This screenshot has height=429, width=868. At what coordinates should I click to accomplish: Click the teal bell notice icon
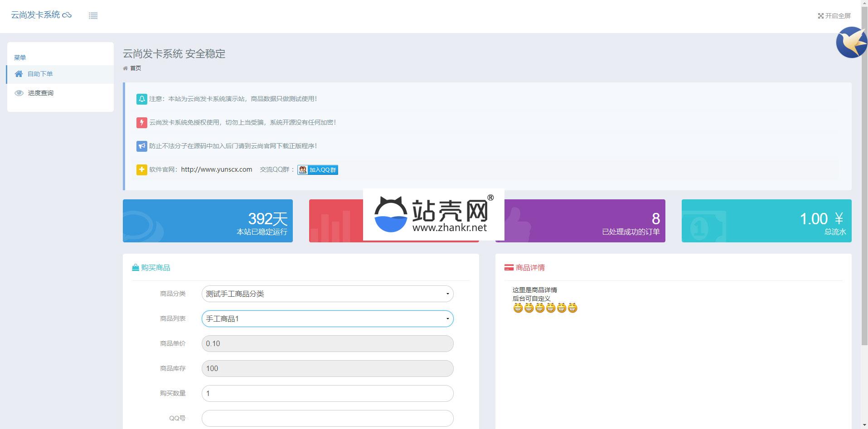[141, 99]
